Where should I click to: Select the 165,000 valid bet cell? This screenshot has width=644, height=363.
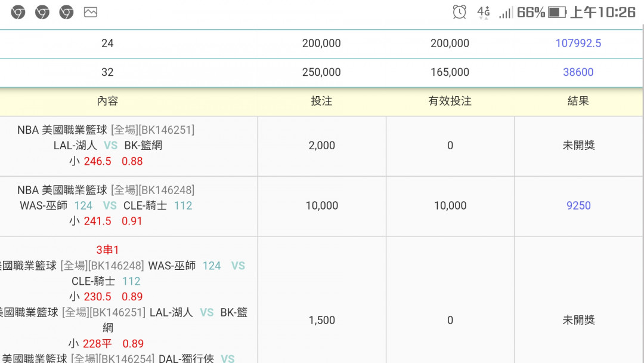click(450, 72)
